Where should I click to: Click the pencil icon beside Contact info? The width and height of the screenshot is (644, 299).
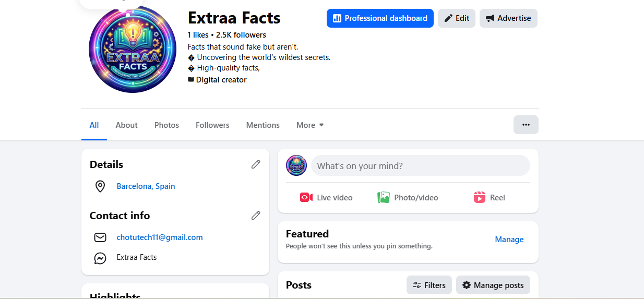click(x=256, y=216)
